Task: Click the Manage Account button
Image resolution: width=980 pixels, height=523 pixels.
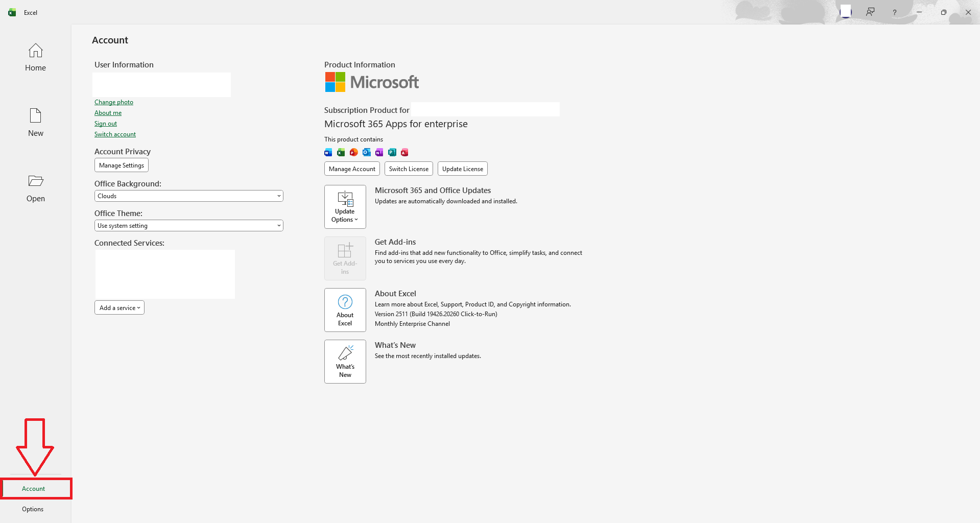Action: click(x=352, y=169)
